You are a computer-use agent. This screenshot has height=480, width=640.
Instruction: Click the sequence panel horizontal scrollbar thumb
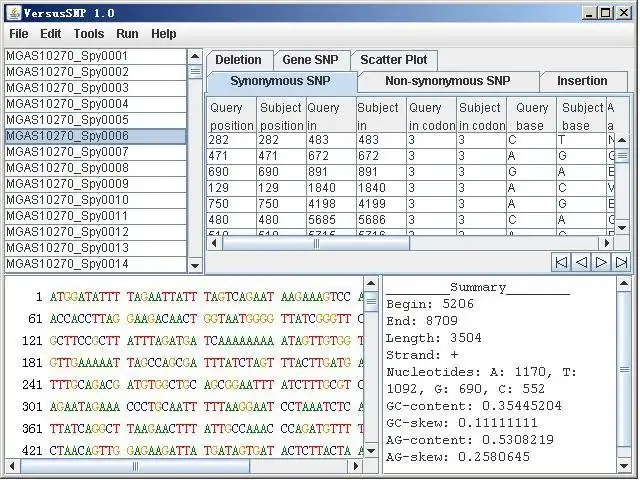[x=135, y=466]
